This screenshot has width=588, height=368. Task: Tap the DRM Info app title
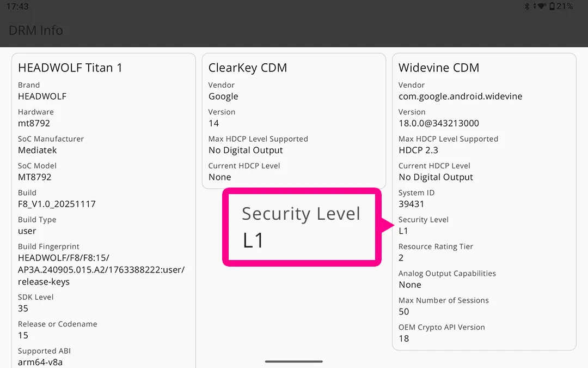click(x=36, y=30)
